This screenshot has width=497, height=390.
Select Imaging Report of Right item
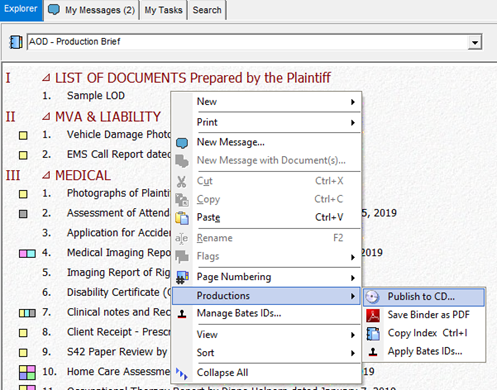119,273
